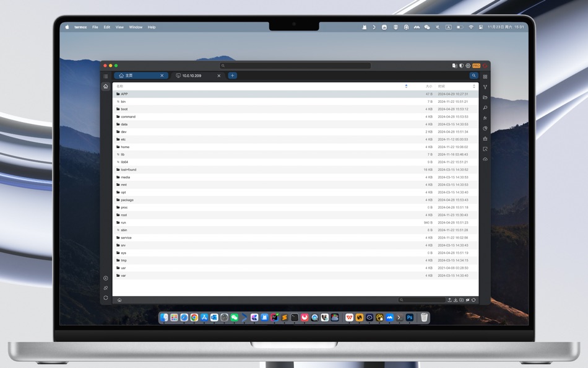Create a new folder using the toolbar icon
This screenshot has height=368, width=588.
[x=462, y=299]
